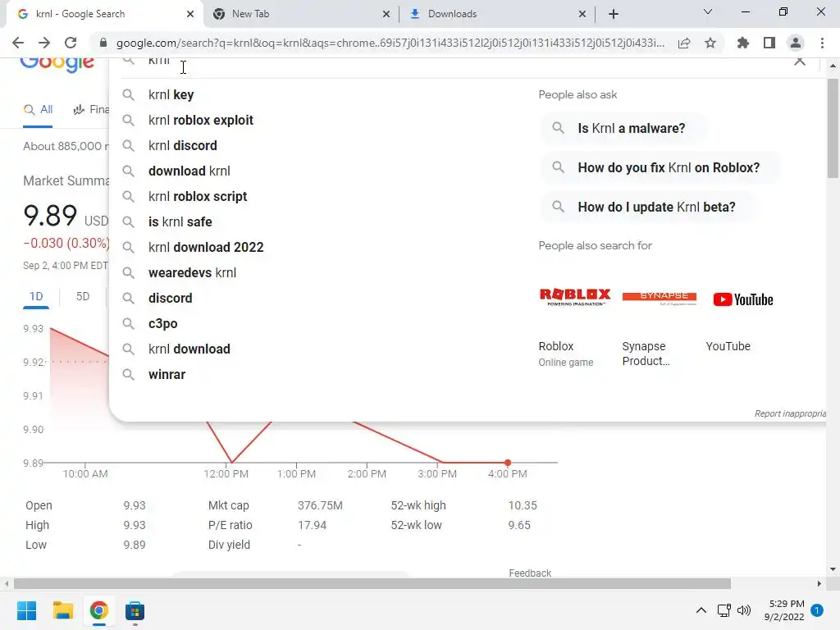The image size is (840, 630).
Task: Select the 1D chart range tab
Action: (36, 296)
